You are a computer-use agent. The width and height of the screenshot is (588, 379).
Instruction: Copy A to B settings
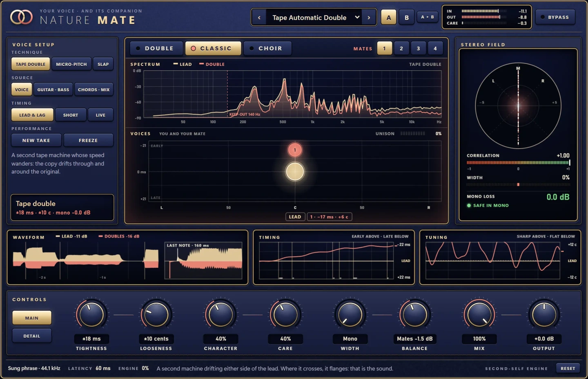point(428,17)
